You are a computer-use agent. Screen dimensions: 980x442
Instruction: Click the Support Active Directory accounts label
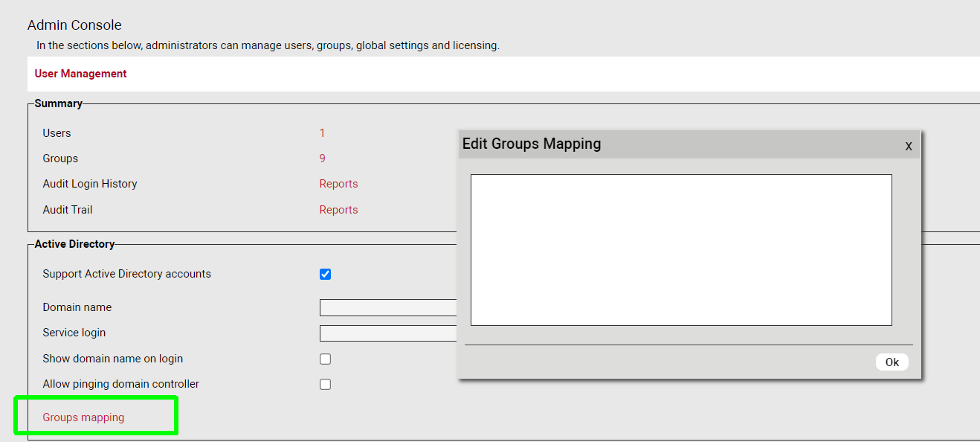(126, 274)
